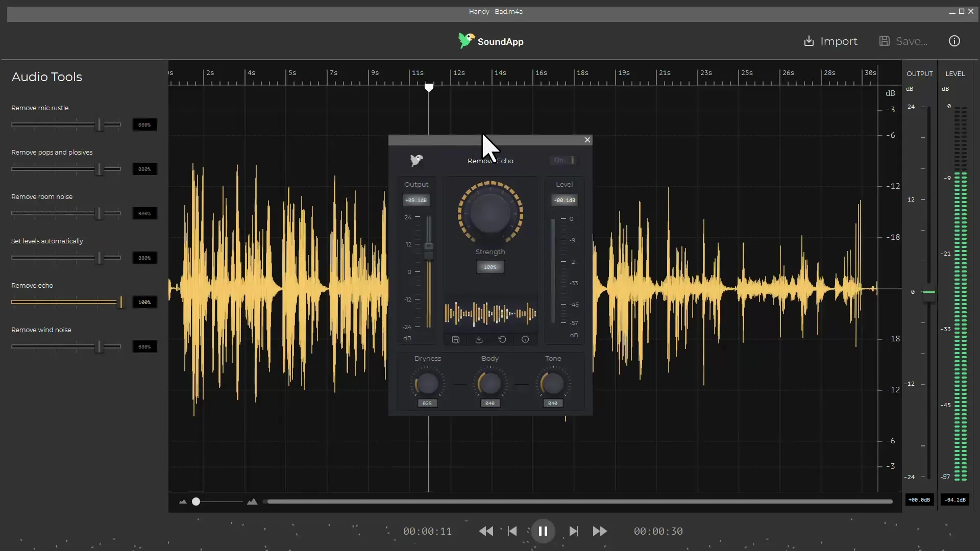Screen dimensions: 980x551
Task: Click the bird logo inside the Remove Echo panel
Action: [416, 161]
